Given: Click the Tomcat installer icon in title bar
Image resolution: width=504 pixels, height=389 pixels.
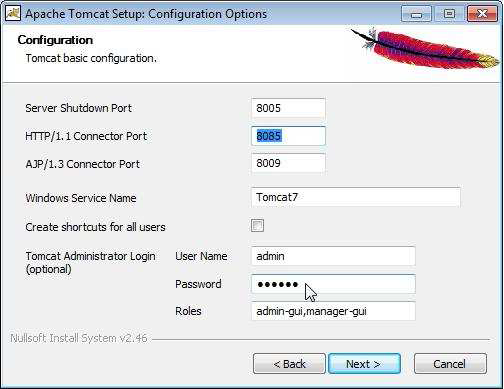Looking at the screenshot, I should pos(13,13).
